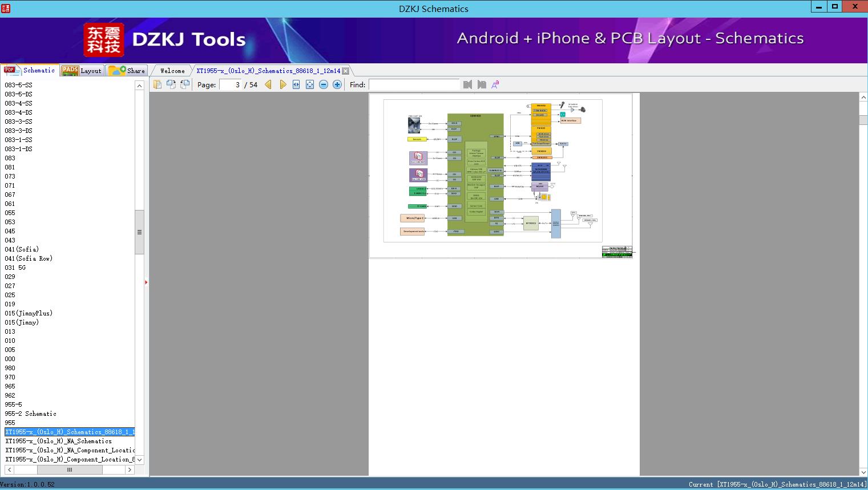Image resolution: width=868 pixels, height=490 pixels.
Task: Find next match icon
Action: (482, 84)
